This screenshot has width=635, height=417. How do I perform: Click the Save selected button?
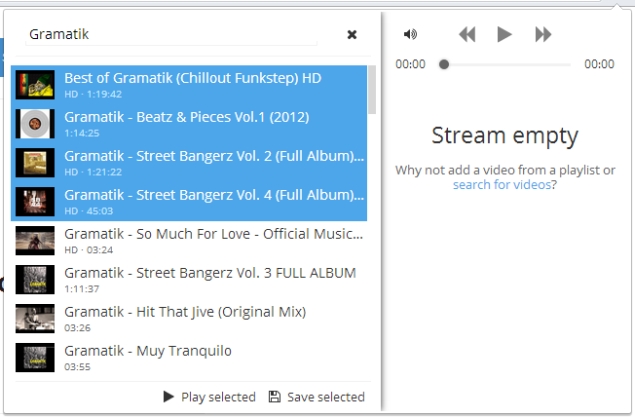click(317, 397)
